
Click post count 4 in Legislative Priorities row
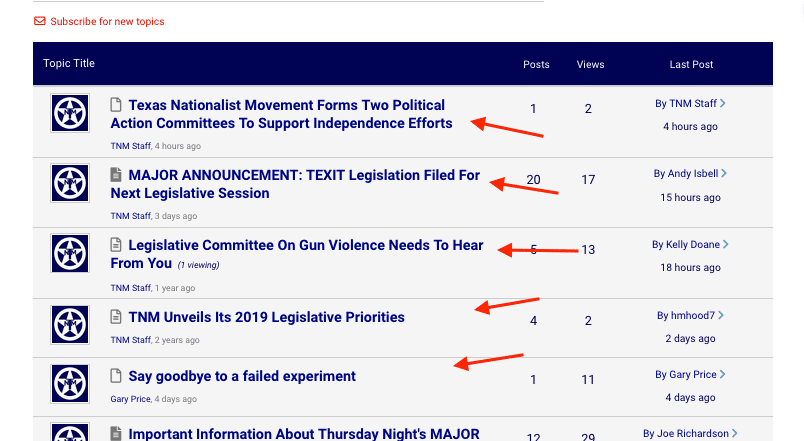tap(533, 321)
